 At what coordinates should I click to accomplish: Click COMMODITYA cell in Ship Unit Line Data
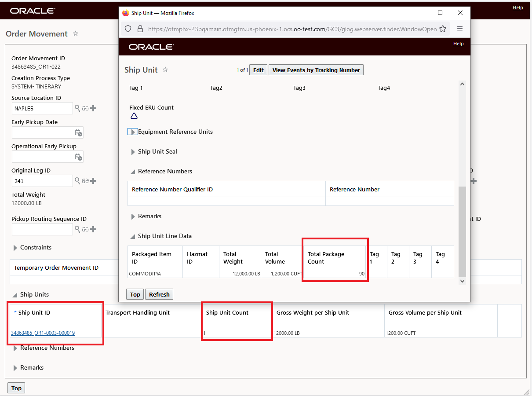coord(155,274)
